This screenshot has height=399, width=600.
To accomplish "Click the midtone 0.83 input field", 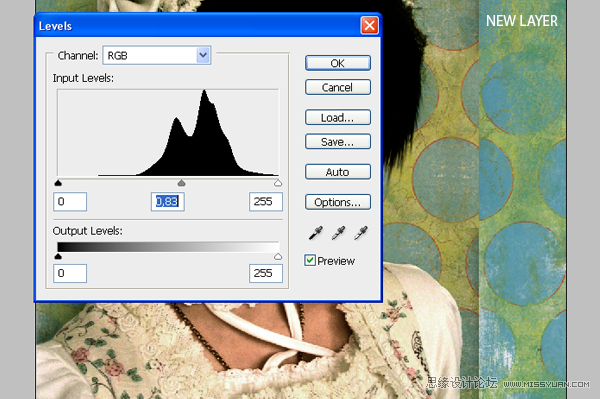I will (x=168, y=202).
